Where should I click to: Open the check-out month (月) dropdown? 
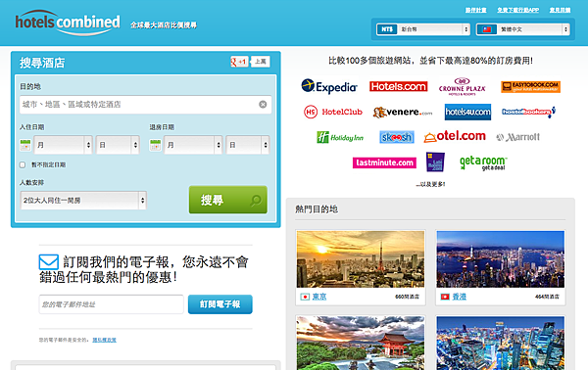(193, 145)
